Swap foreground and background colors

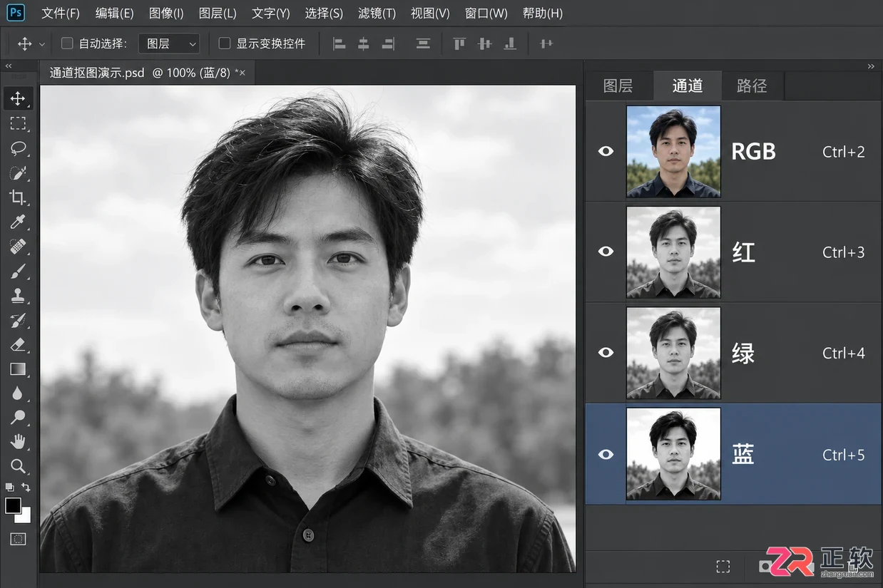pyautogui.click(x=26, y=488)
